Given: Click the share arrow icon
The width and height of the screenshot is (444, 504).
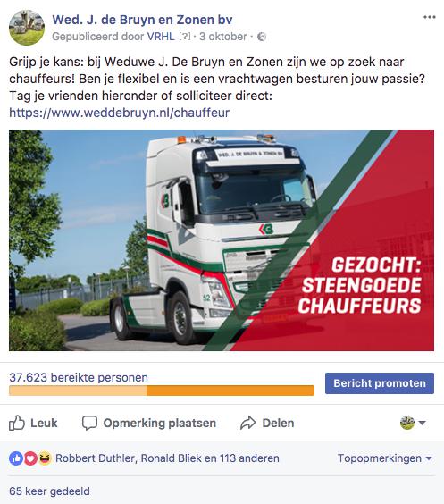Looking at the screenshot, I should pyautogui.click(x=248, y=423).
